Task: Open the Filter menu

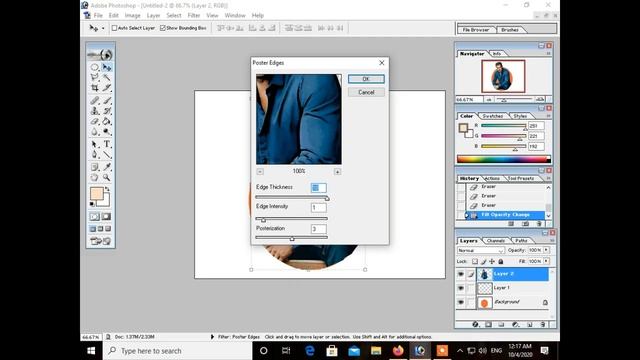Action: [194, 16]
